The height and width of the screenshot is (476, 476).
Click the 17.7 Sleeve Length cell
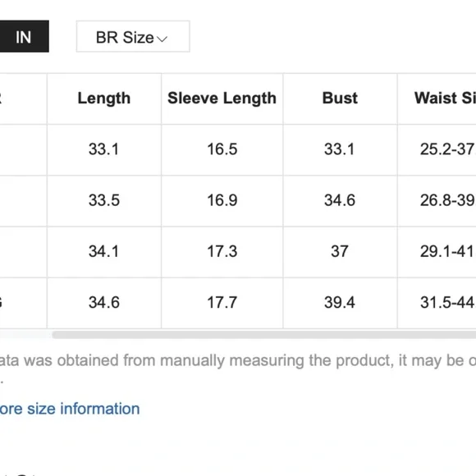222,303
